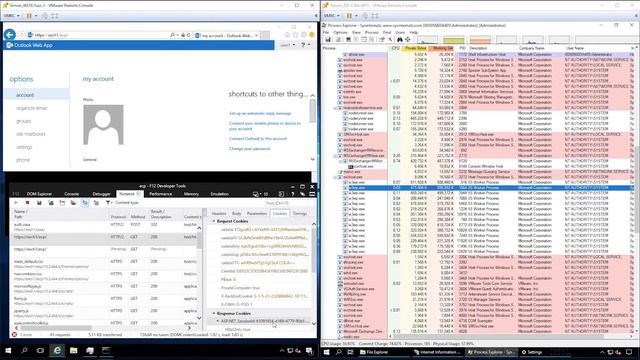This screenshot has width=640, height=360.
Task: Open the Content type filter dropdown
Action: click(x=122, y=202)
